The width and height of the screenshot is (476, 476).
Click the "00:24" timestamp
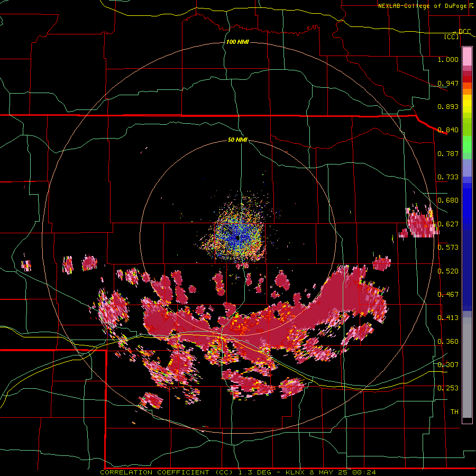pos(364,472)
